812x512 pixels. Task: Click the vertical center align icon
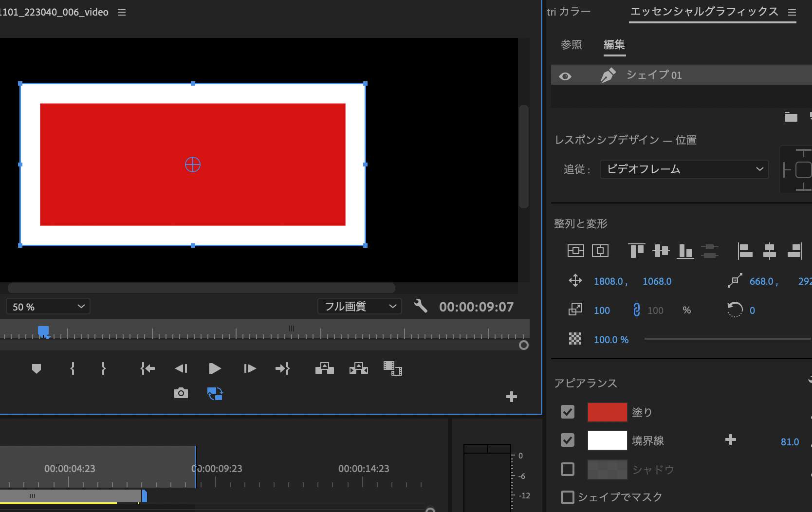point(576,251)
